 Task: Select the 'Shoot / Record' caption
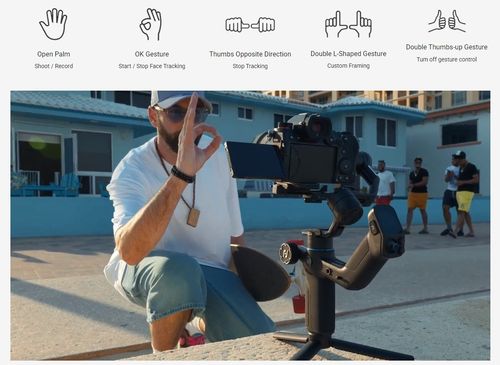(x=54, y=66)
